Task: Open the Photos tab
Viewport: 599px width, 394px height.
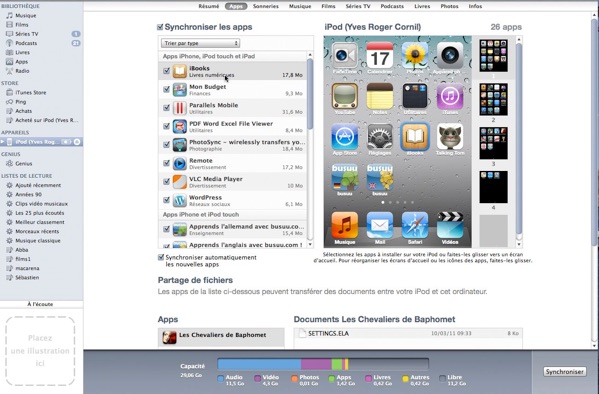Action: pyautogui.click(x=449, y=6)
